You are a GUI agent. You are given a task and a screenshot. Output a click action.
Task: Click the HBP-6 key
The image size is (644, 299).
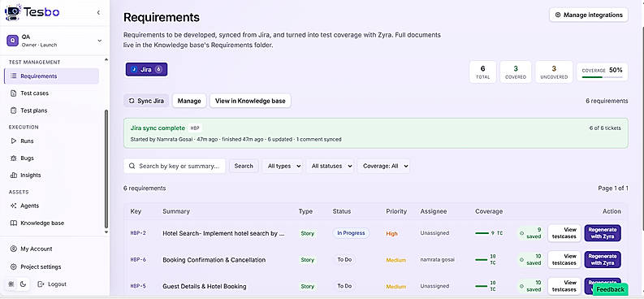pos(138,259)
